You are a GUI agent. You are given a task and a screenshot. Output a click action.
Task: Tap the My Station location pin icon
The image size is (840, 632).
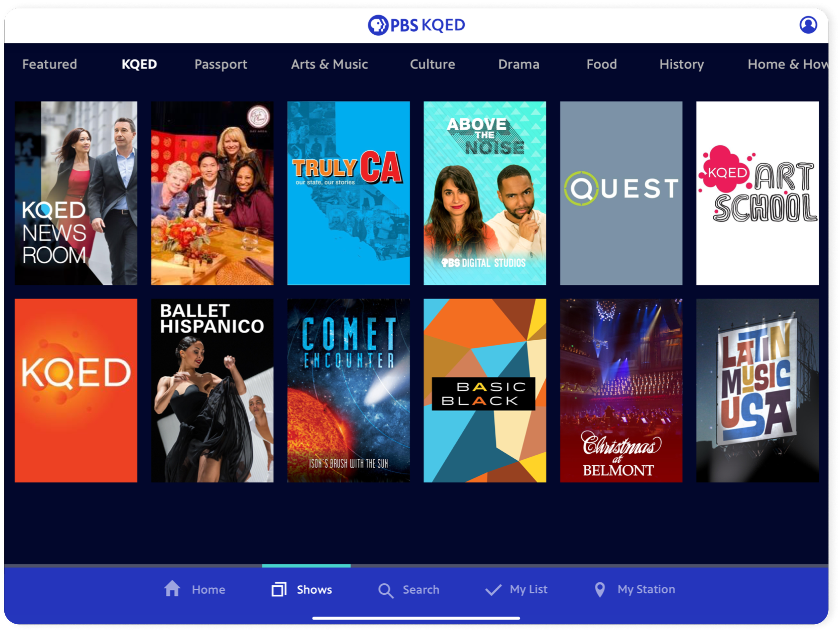pos(600,589)
